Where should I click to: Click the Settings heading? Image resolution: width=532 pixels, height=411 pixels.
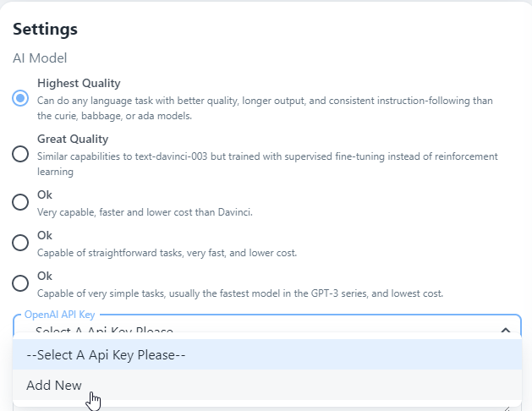(45, 29)
